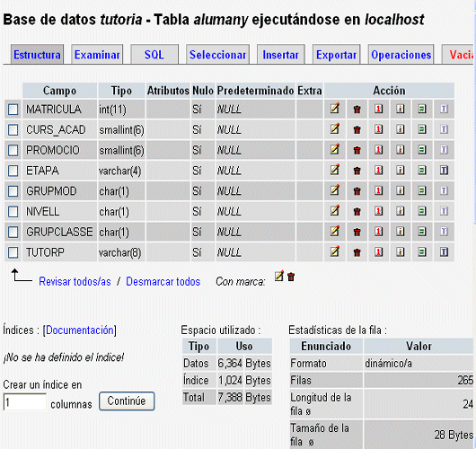The width and height of the screenshot is (476, 449).
Task: Switch to the Examinar tab
Action: 97,55
